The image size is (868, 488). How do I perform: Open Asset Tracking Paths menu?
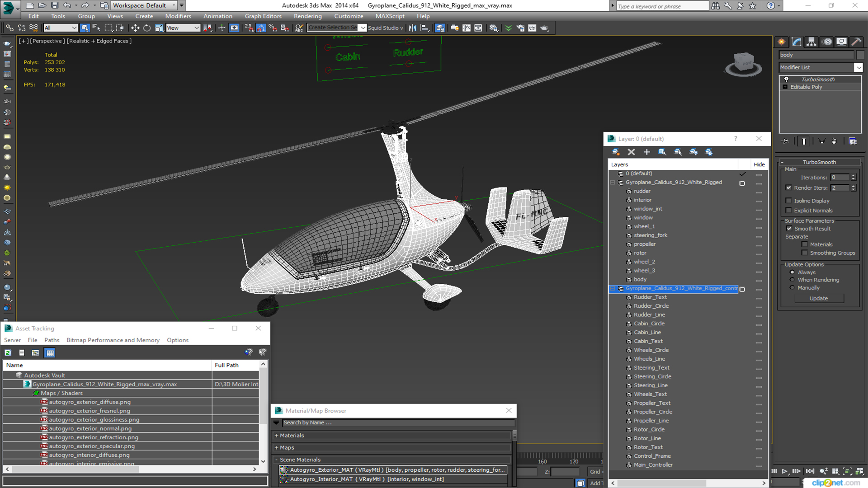click(52, 340)
